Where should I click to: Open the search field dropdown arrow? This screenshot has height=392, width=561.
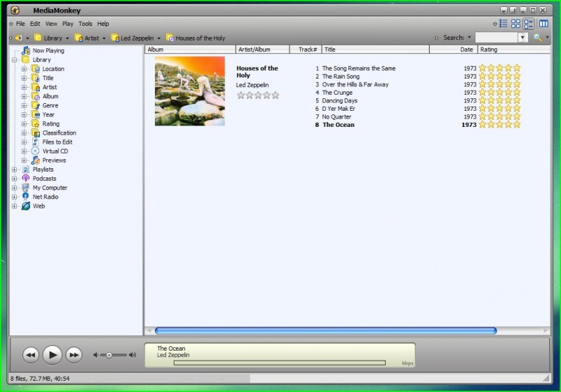click(522, 38)
